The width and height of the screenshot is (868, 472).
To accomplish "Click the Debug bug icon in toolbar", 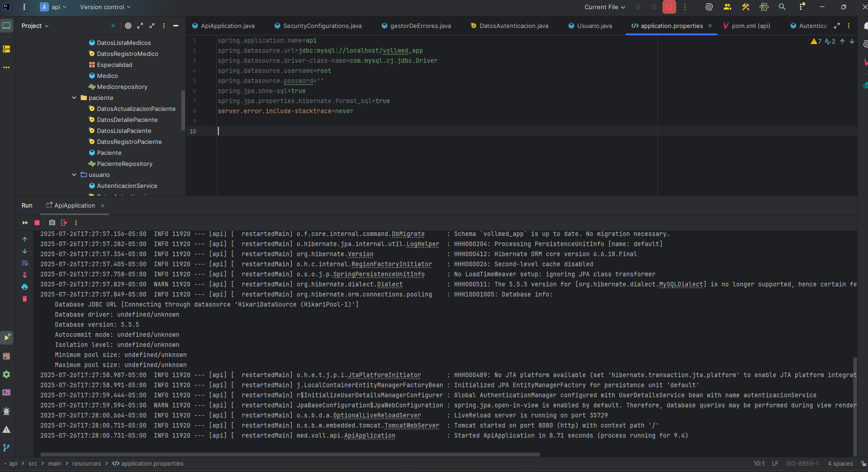I will point(654,7).
